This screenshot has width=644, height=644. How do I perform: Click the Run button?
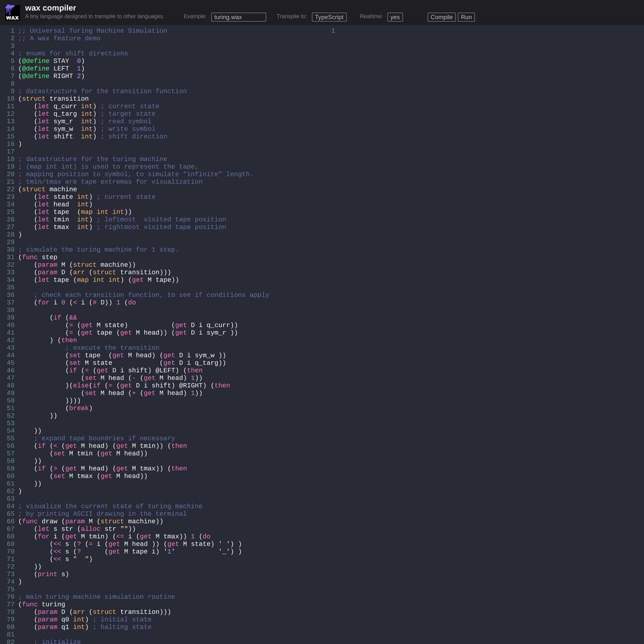coord(466,17)
